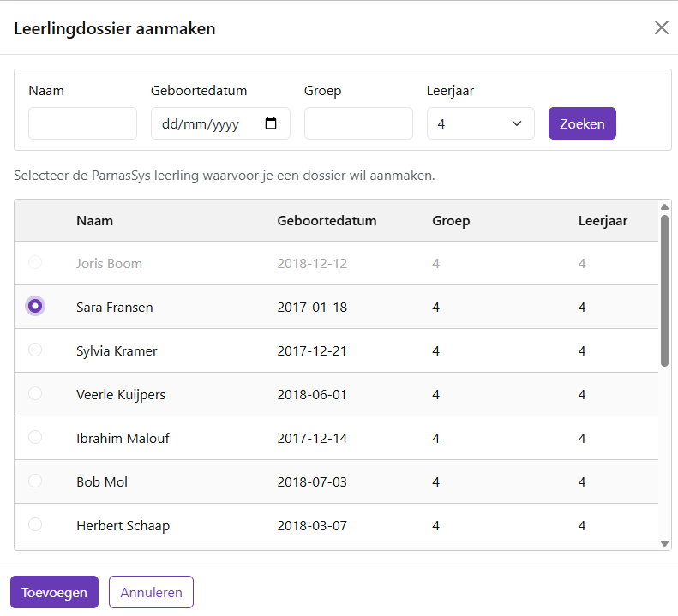
Task: Select the Ibrahim Malouf radio button
Action: (35, 437)
